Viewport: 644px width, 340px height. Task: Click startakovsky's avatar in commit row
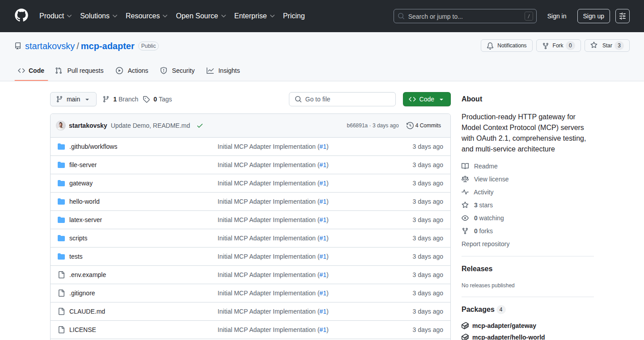pos(61,126)
